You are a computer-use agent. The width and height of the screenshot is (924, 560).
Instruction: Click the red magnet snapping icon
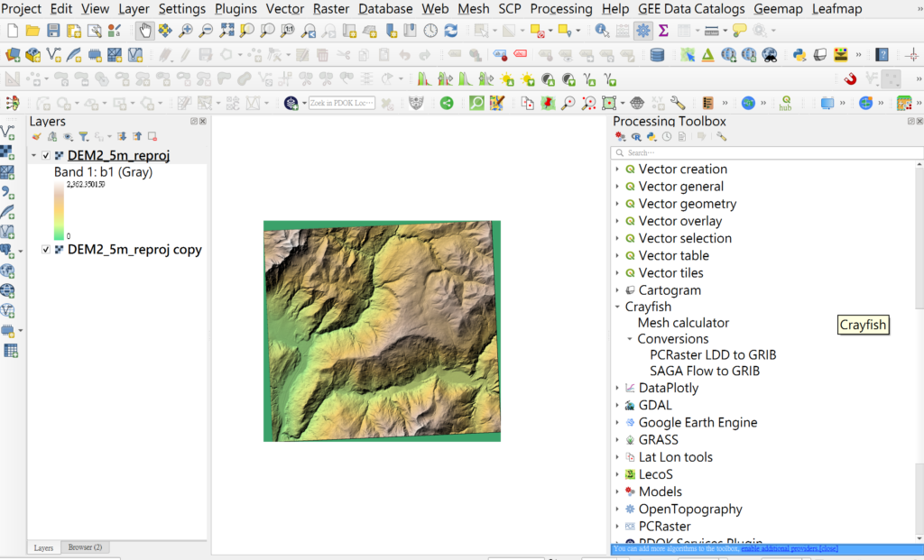pyautogui.click(x=849, y=79)
